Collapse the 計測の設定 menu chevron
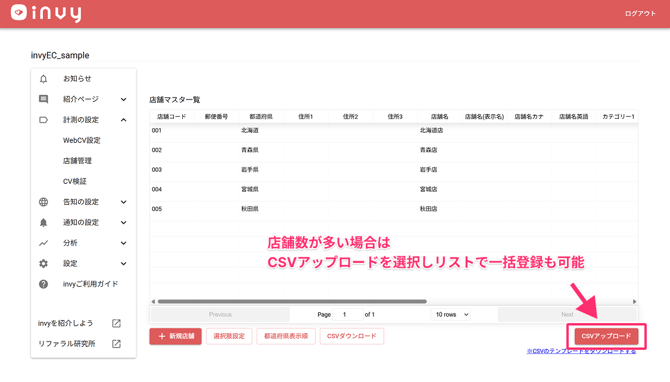Image resolution: width=670 pixels, height=382 pixels. (x=123, y=120)
